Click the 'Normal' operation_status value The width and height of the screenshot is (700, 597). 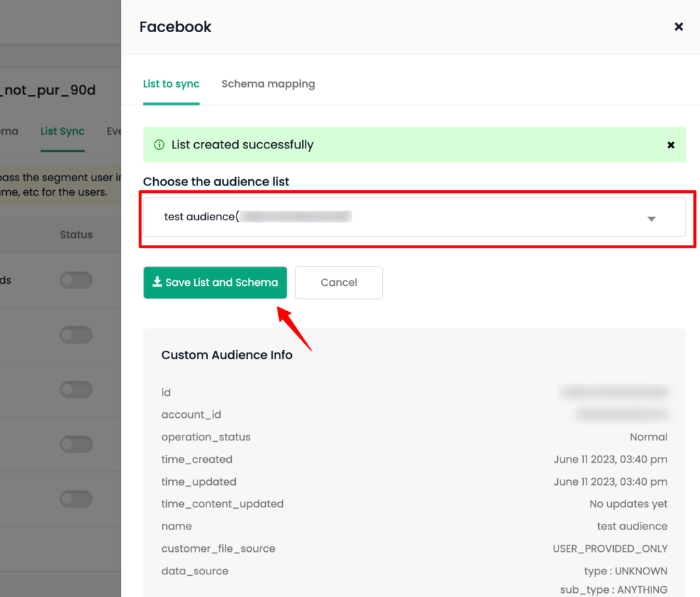click(x=649, y=437)
